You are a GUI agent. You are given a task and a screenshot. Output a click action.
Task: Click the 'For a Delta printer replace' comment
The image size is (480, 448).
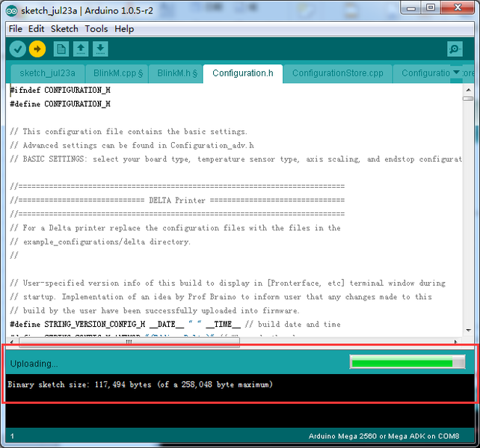tap(176, 228)
